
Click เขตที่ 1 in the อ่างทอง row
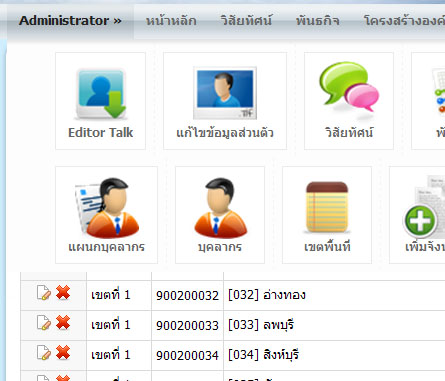pyautogui.click(x=111, y=295)
